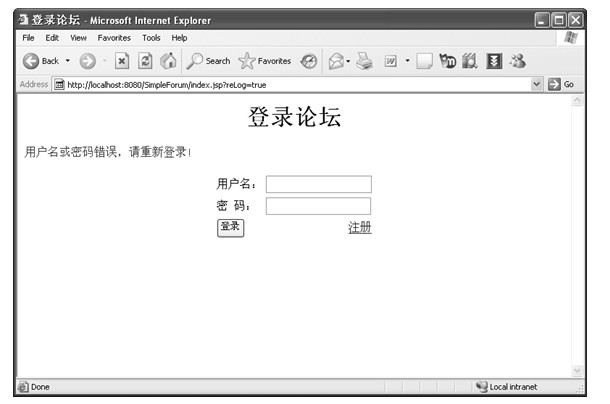Click the Edit with Word icon
This screenshot has width=610, height=404.
(x=391, y=61)
